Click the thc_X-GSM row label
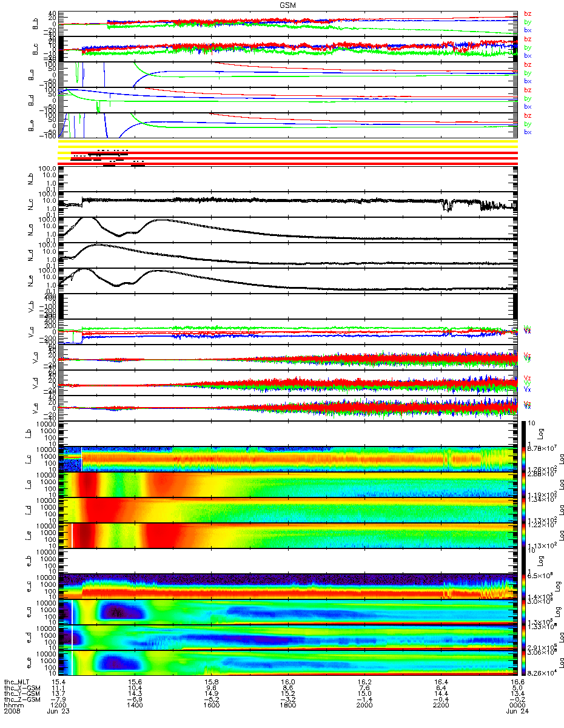This screenshot has width=564, height=728. coord(22,689)
